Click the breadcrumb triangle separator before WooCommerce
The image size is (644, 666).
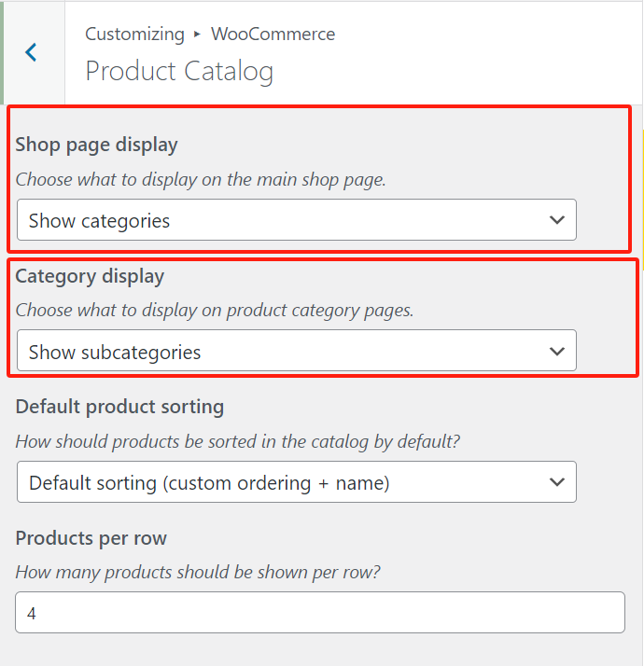pos(198,35)
